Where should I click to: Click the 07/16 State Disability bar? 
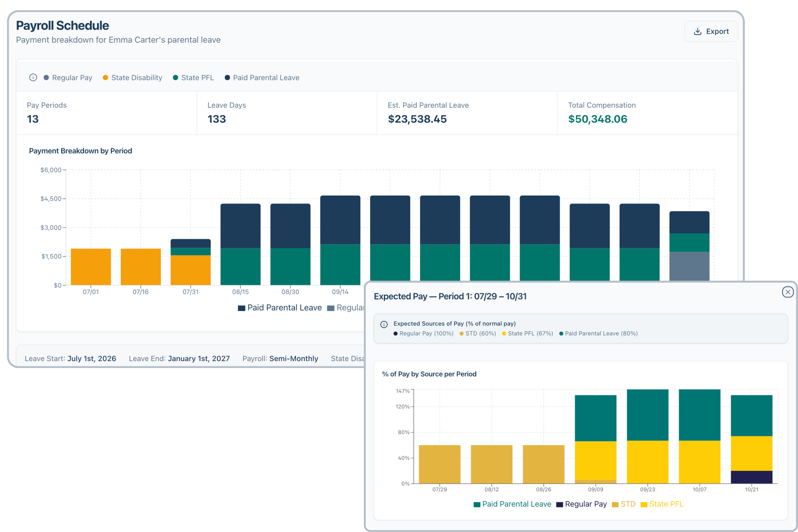click(141, 267)
